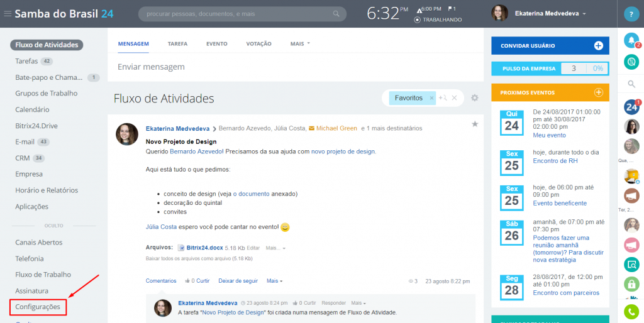Open the Fluxo de Atividades gear settings
The height and width of the screenshot is (323, 644).
point(475,97)
